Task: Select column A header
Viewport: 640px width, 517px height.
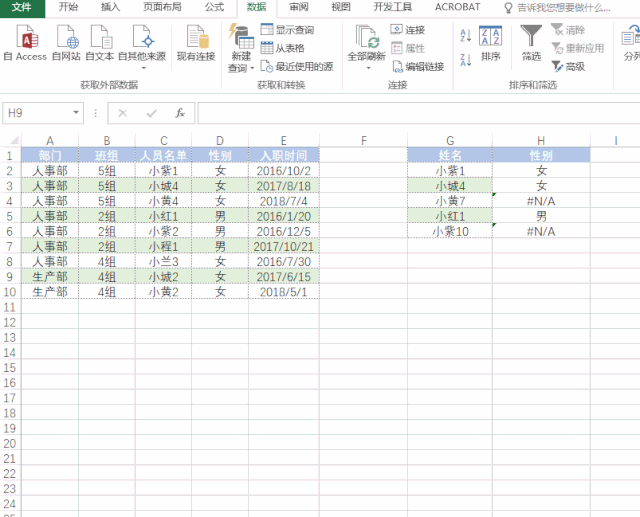Action: click(50, 141)
